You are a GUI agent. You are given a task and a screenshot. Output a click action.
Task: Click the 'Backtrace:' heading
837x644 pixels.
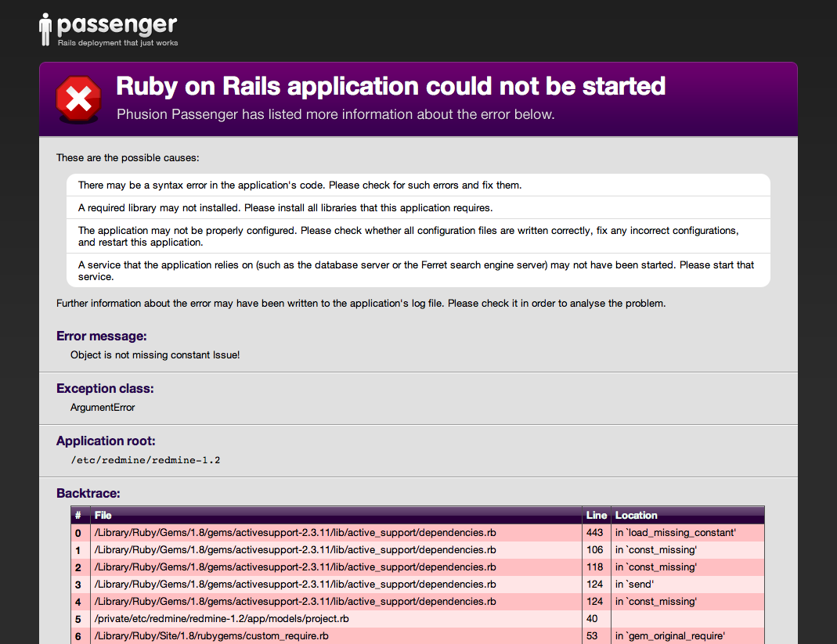coord(88,493)
